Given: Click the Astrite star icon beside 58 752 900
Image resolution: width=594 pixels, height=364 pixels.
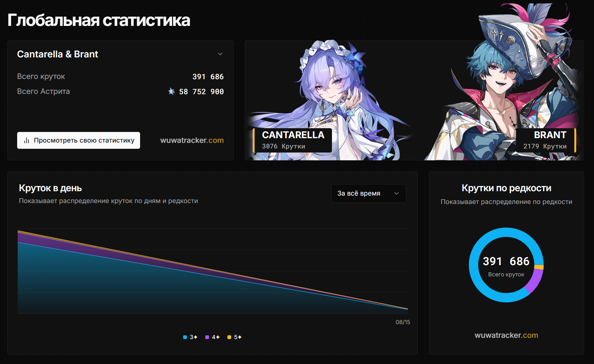Looking at the screenshot, I should 172,91.
